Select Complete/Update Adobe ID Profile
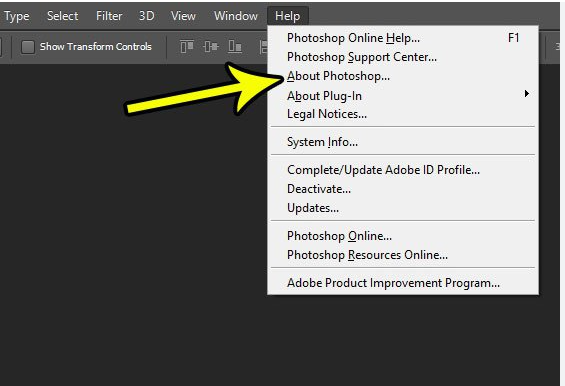 click(403, 170)
